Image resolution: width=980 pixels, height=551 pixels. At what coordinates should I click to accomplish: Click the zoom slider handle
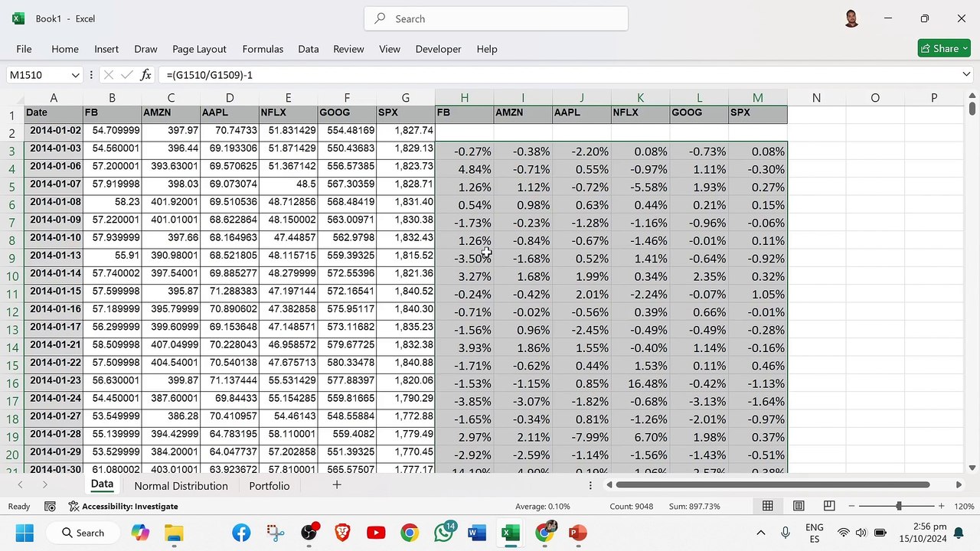click(899, 506)
